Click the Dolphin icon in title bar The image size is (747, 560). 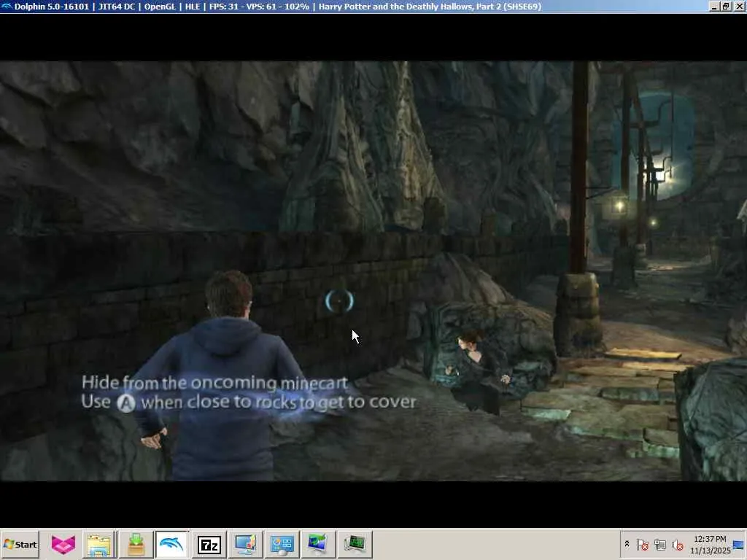point(7,7)
